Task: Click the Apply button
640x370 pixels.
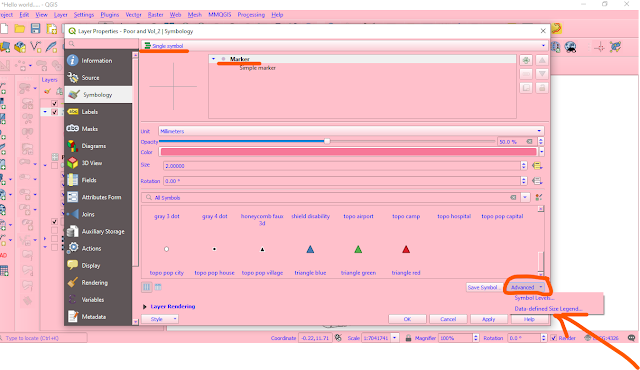Action: tap(489, 319)
